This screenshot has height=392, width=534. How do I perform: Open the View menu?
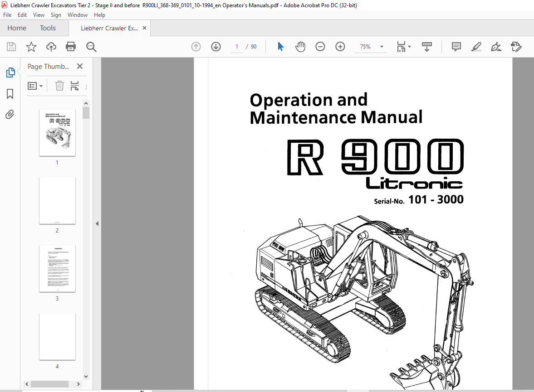pyautogui.click(x=39, y=15)
